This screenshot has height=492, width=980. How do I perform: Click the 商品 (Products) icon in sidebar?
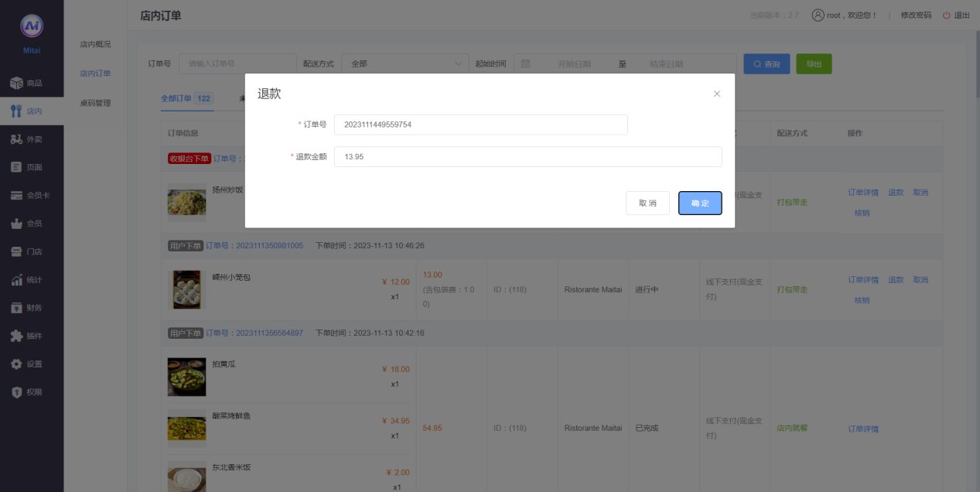point(16,83)
